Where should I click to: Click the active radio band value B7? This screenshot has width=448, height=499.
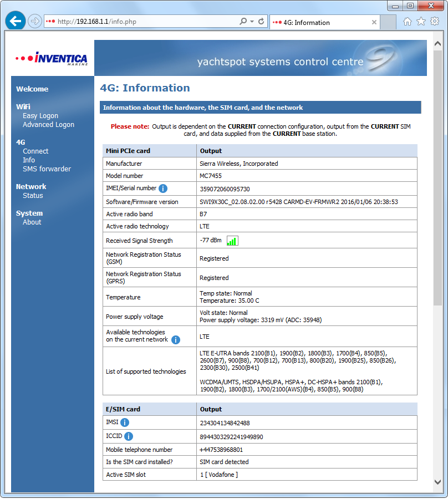[x=203, y=214]
